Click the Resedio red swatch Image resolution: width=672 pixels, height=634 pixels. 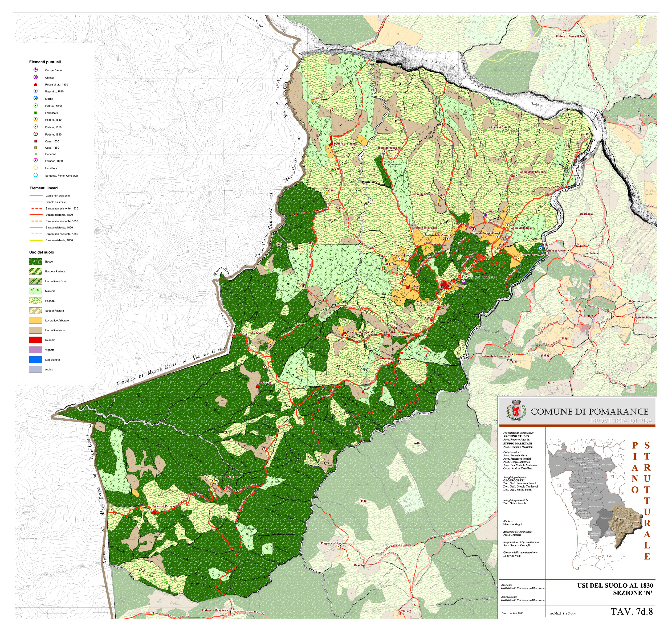pos(35,340)
